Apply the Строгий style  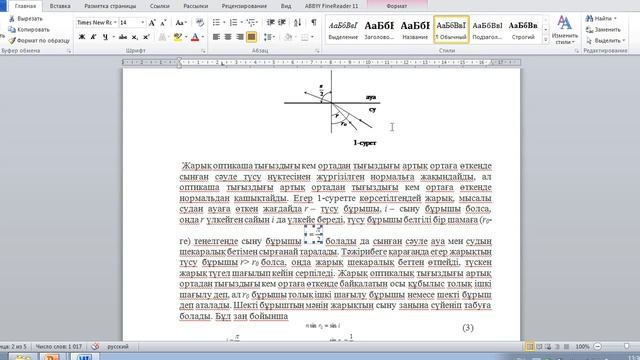(523, 30)
